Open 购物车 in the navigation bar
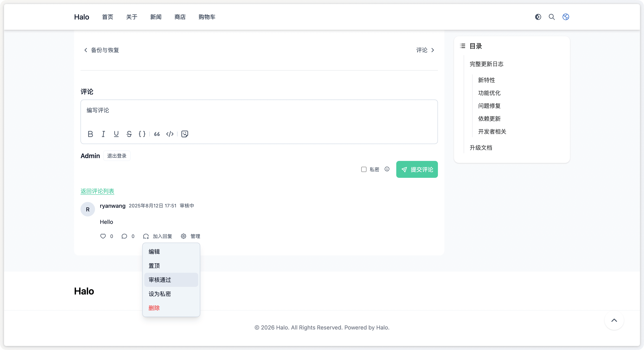Viewport: 644px width, 350px height. tap(207, 17)
